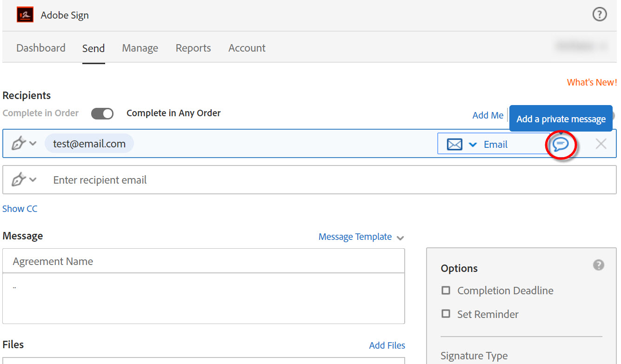Click the second recipient's pen icon
This screenshot has width=621, height=364.
(x=19, y=179)
